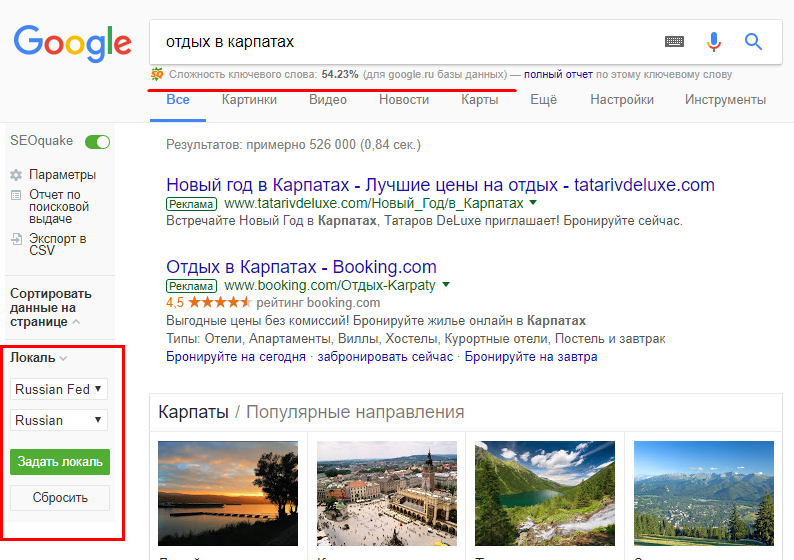Open the Russian Fed country dropdown

59,389
